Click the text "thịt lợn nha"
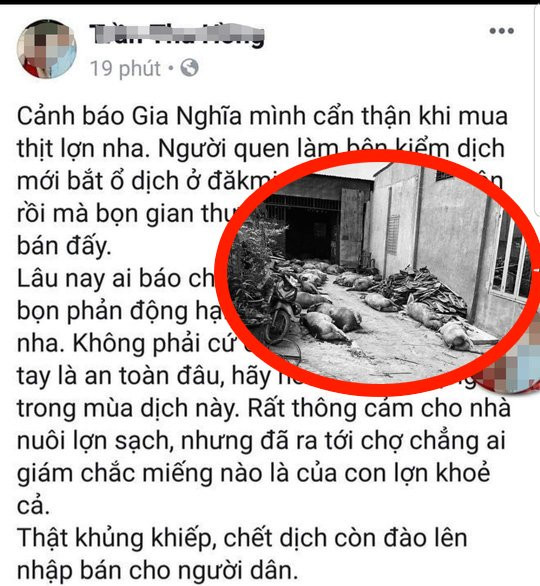The width and height of the screenshot is (540, 586). (x=81, y=149)
